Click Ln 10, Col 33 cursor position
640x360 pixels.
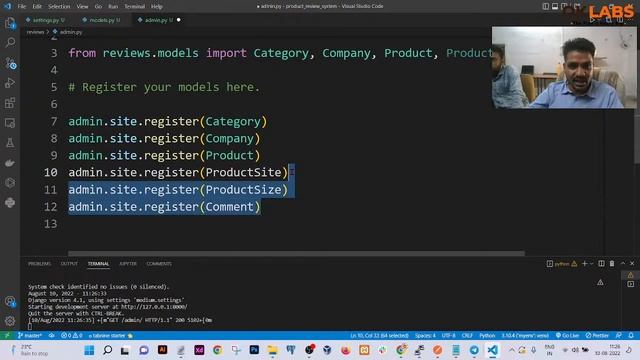click(379, 336)
